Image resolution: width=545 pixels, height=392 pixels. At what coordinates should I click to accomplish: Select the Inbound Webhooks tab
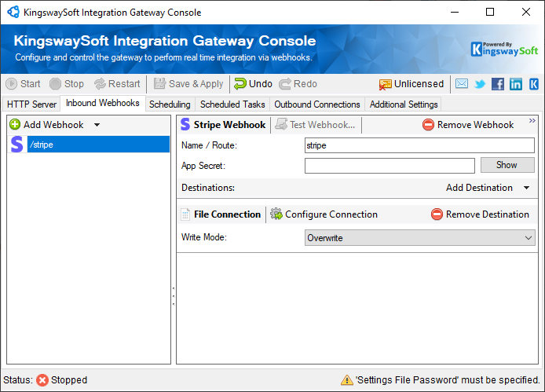pyautogui.click(x=103, y=103)
